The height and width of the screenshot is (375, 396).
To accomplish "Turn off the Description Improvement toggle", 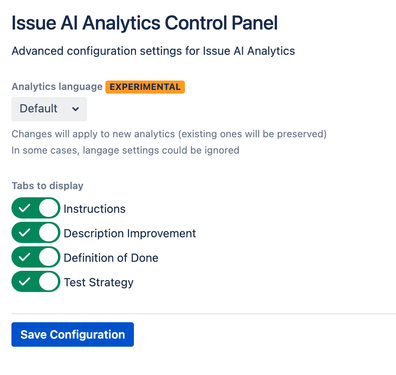I will point(36,233).
